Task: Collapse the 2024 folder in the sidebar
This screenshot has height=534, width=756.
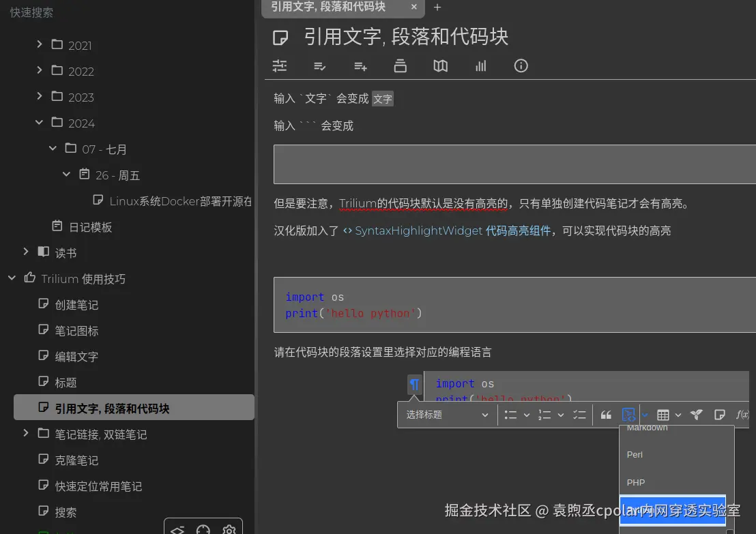Action: click(39, 123)
